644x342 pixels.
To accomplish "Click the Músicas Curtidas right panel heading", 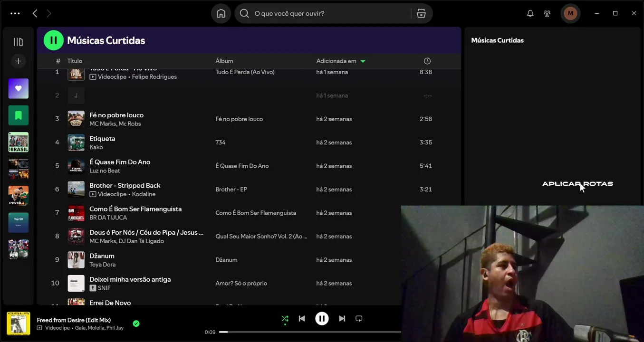I will 497,40.
